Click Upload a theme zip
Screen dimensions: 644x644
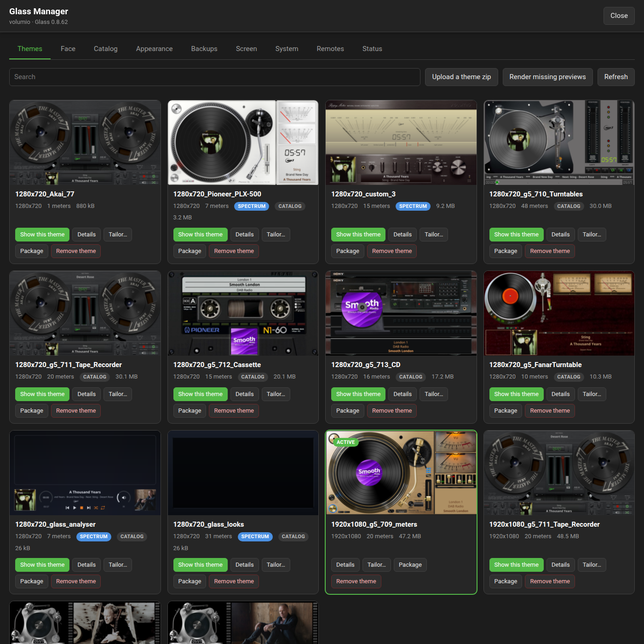pos(461,77)
